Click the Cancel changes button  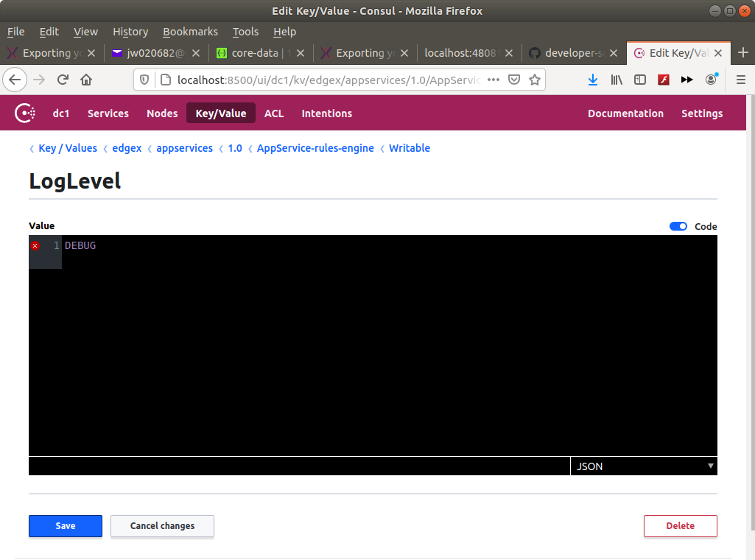point(162,526)
